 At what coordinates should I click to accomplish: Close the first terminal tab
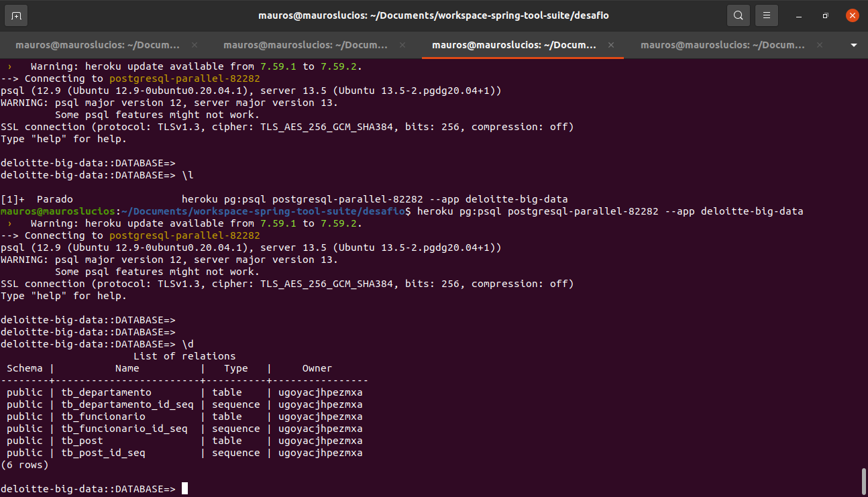click(x=195, y=45)
